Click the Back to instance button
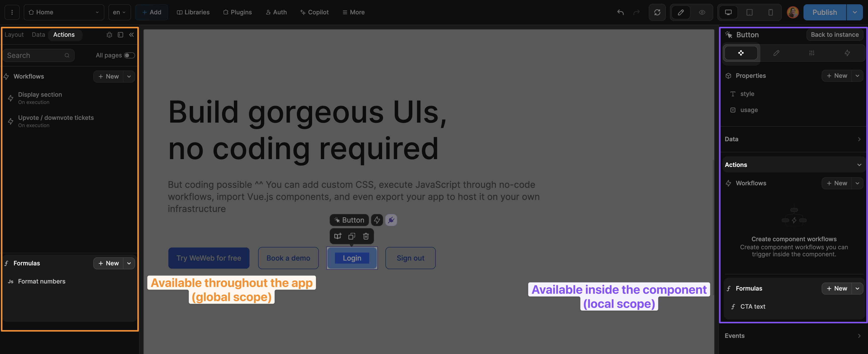This screenshot has height=354, width=868. tap(834, 35)
